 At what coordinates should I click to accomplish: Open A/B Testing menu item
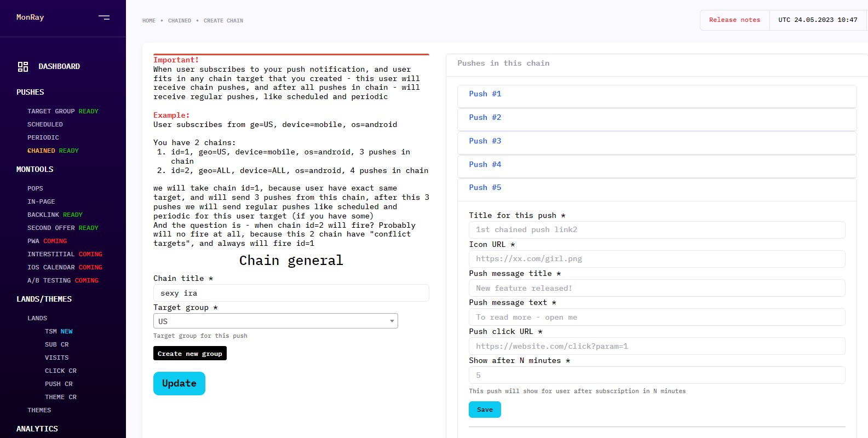[x=63, y=280]
